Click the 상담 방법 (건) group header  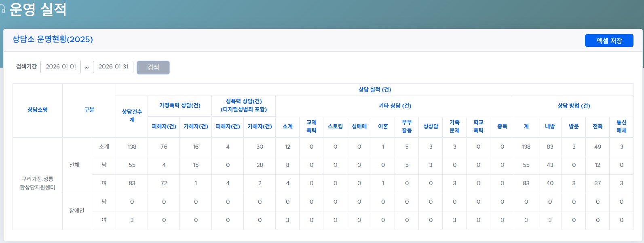point(573,106)
